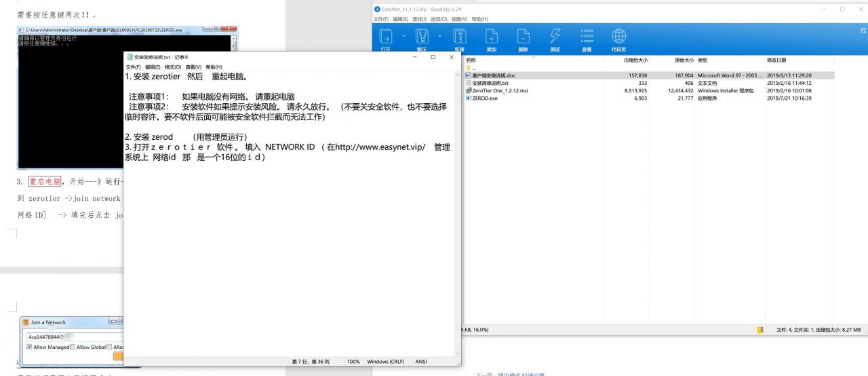Open Bandizip's 选项(O) menu
Image resolution: width=868 pixels, height=376 pixels.
click(x=439, y=19)
